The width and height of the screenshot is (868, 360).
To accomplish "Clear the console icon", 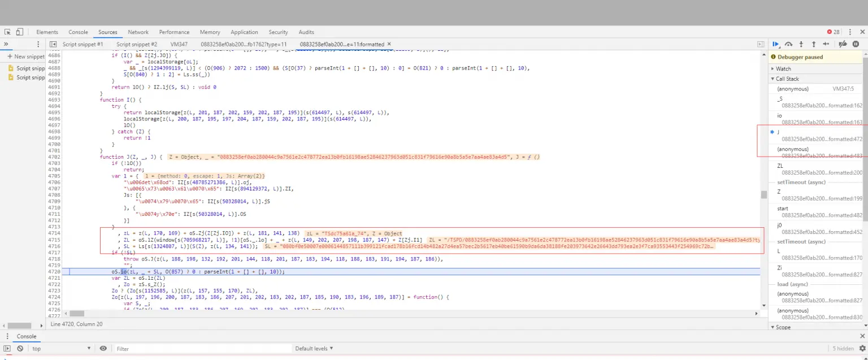I will pyautogui.click(x=20, y=349).
